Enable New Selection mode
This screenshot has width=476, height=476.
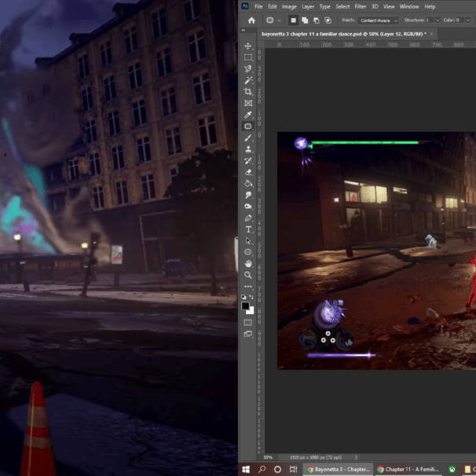[293, 20]
